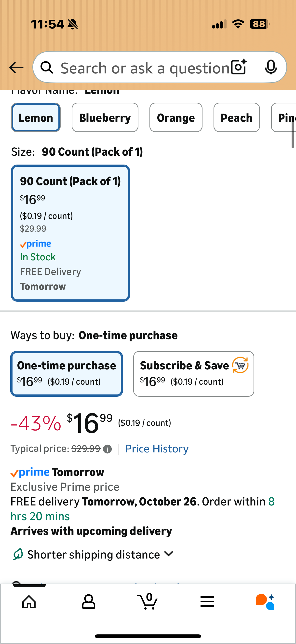Select the Lemon flavor chip
The image size is (296, 644).
click(x=36, y=117)
